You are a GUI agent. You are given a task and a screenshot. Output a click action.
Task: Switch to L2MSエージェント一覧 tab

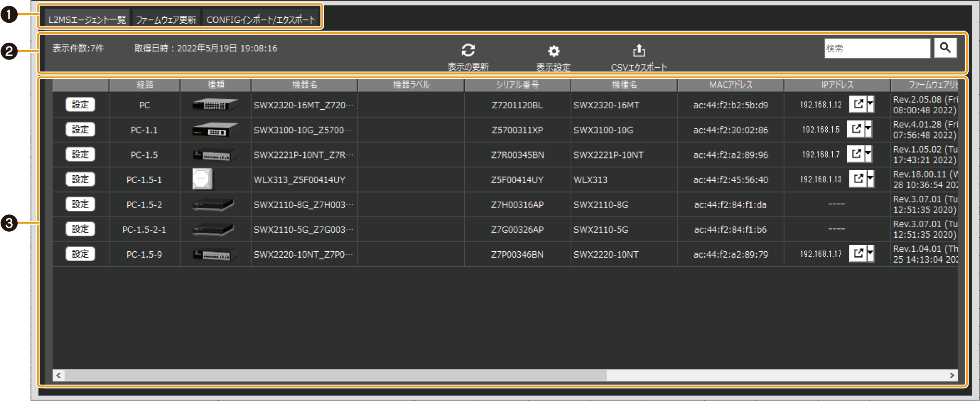click(x=87, y=19)
